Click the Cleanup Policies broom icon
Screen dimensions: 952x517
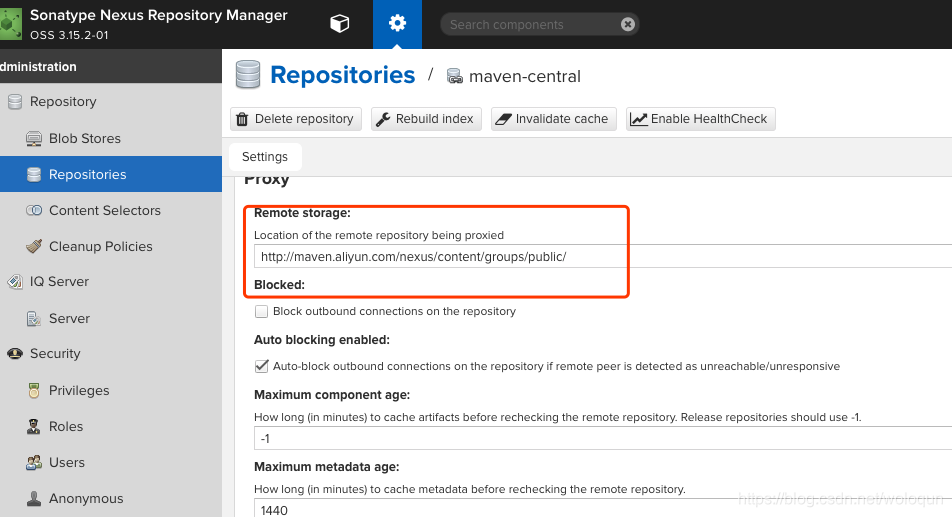pos(33,247)
